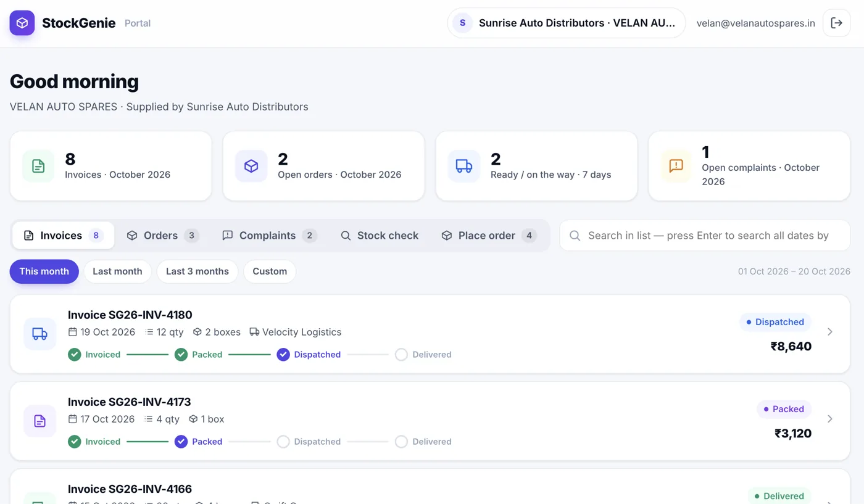Open the Stock check tab

click(380, 236)
